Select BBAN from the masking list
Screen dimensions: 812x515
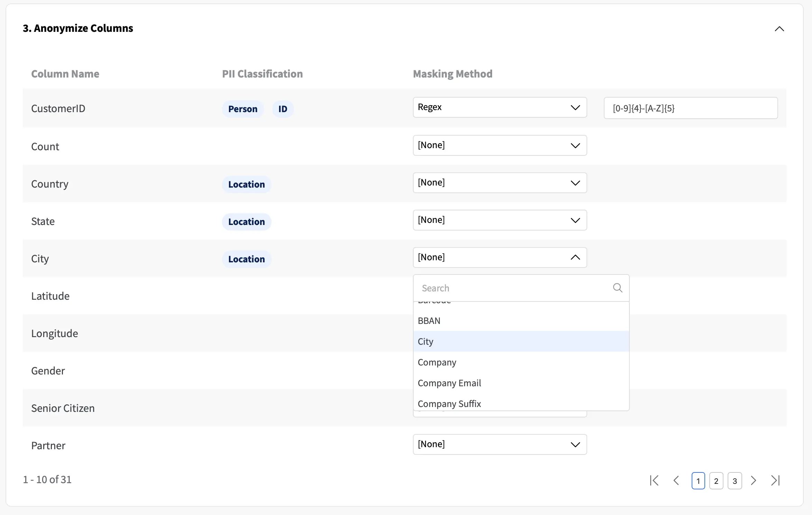pyautogui.click(x=521, y=320)
